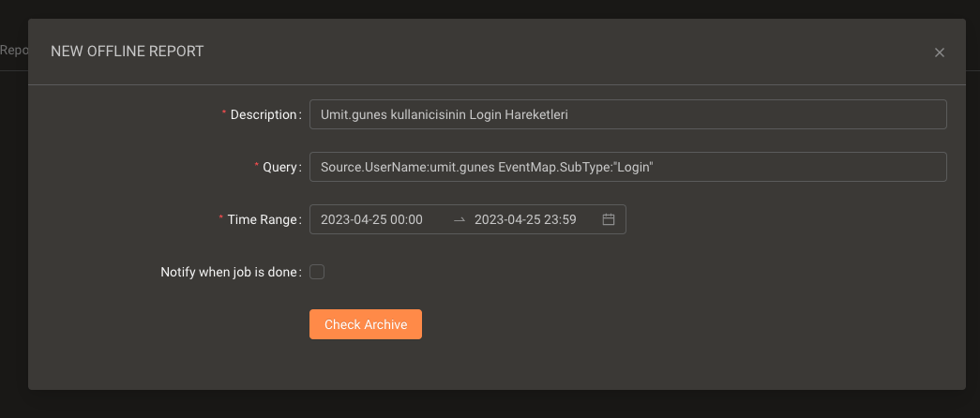The height and width of the screenshot is (418, 980).
Task: Open the Time Range calendar icon
Action: [x=608, y=219]
